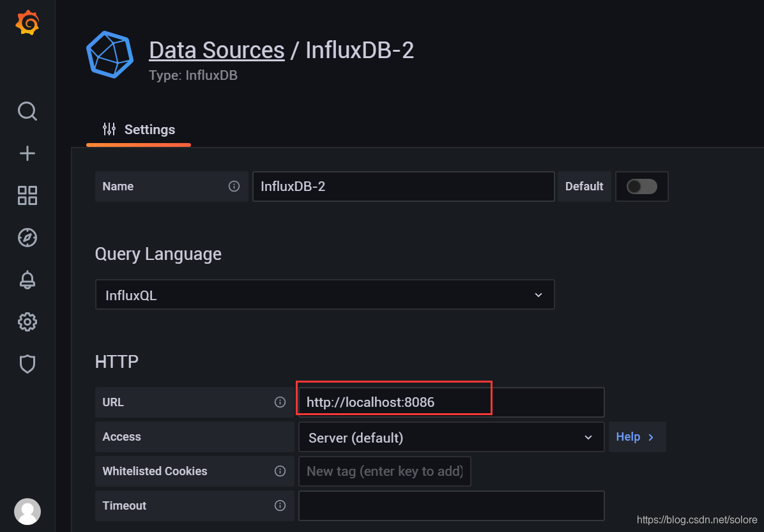Open the Explore compass icon
This screenshot has width=764, height=532.
[27, 238]
